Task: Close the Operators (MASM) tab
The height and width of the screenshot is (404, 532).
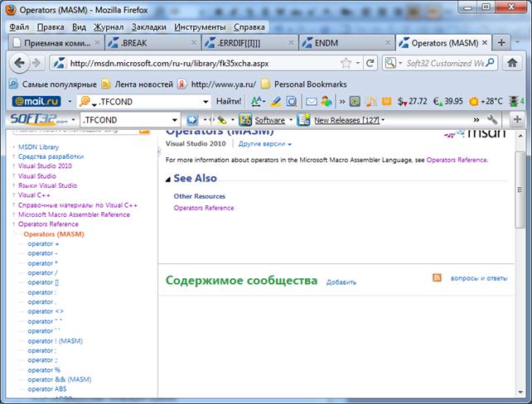Action: click(x=485, y=42)
